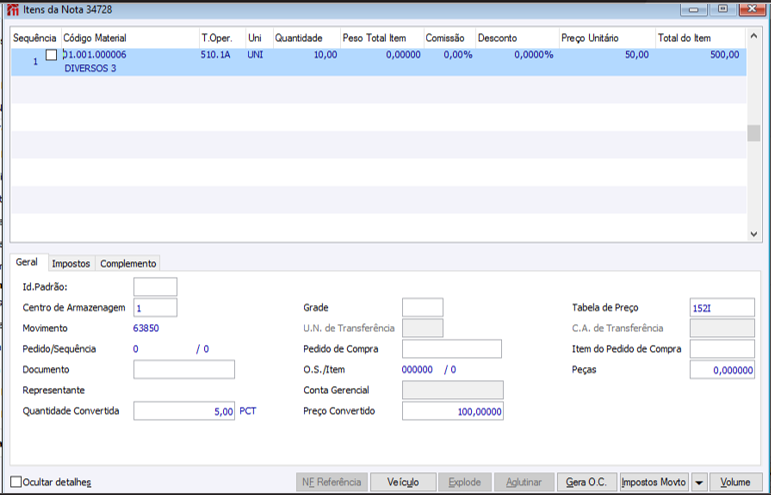Focus the Centro de Armazenagem field
Screen dimensions: 771x495
155,308
